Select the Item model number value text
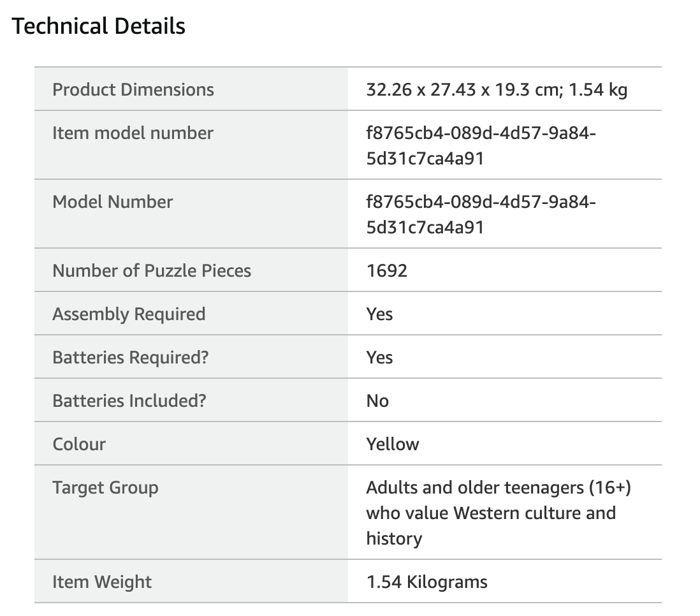 [481, 145]
